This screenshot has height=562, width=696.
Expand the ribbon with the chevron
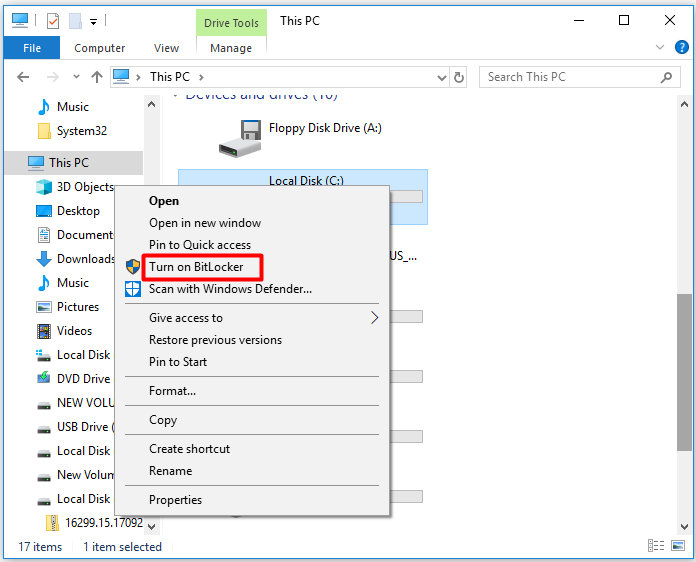click(x=660, y=47)
